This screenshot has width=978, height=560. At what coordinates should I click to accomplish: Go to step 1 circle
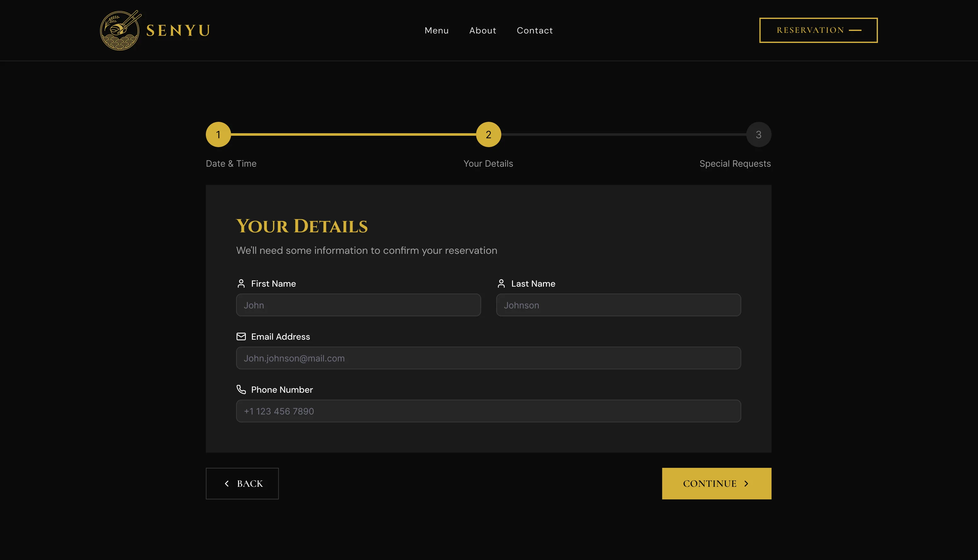[218, 134]
